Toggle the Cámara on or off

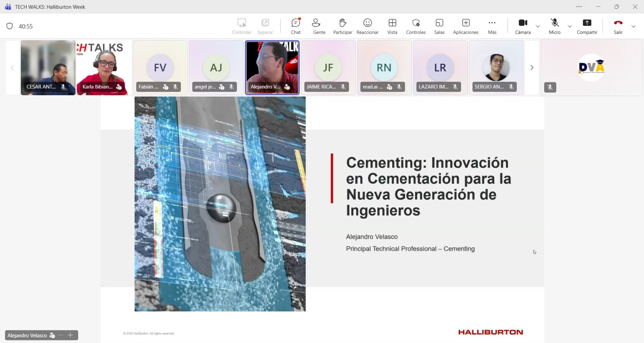point(523,26)
